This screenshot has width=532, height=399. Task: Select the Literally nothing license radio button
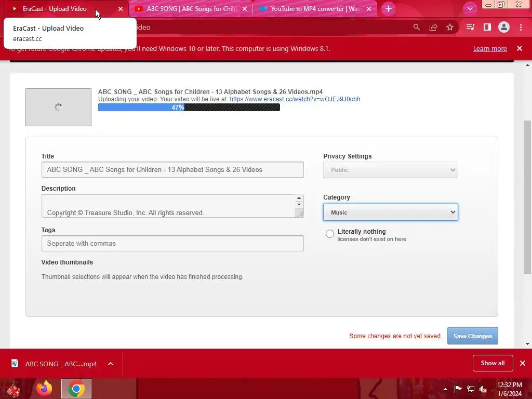[x=329, y=234]
